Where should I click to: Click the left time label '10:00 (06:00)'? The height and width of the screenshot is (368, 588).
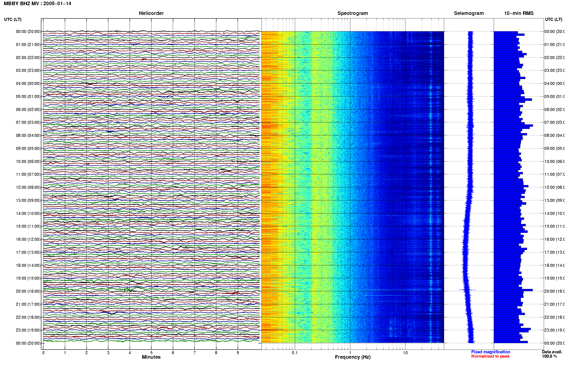pos(28,161)
